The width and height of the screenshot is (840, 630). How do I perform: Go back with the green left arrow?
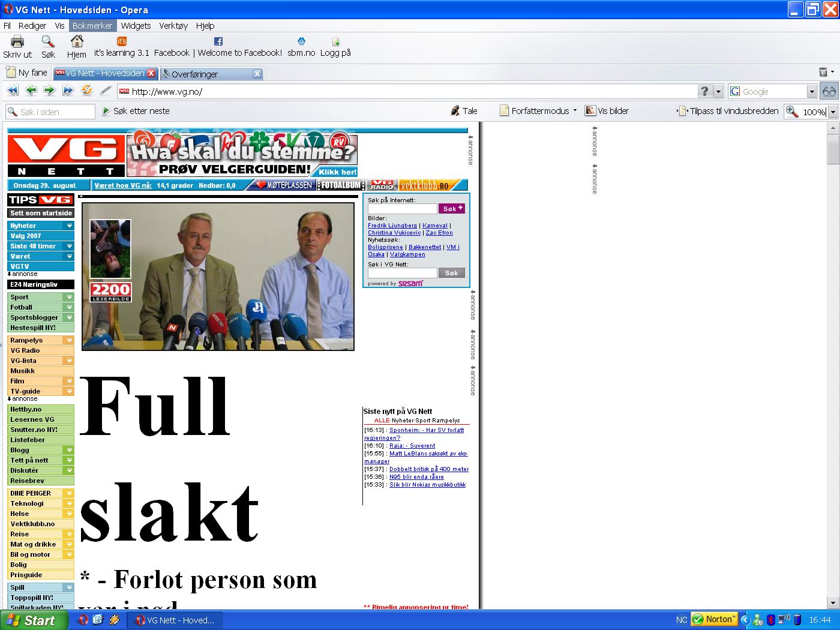click(x=31, y=91)
